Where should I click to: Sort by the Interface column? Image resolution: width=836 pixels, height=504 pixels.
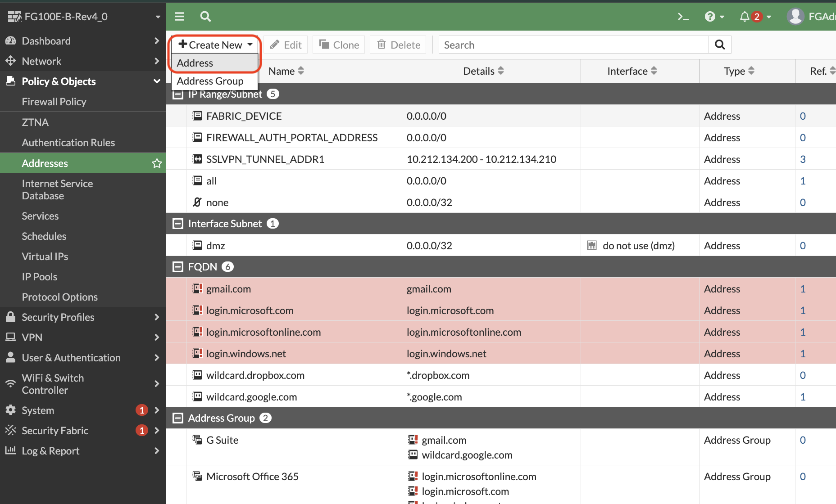click(x=632, y=71)
